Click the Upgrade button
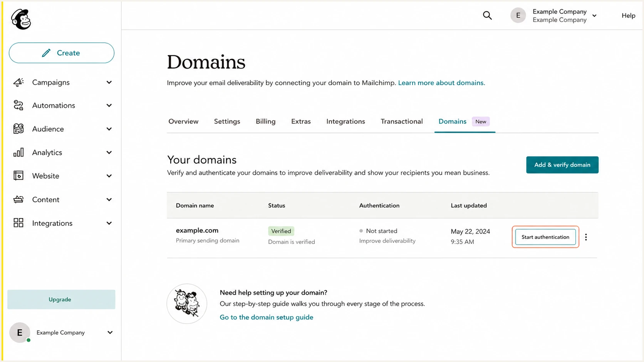Viewport: 644px width, 362px height. tap(61, 299)
